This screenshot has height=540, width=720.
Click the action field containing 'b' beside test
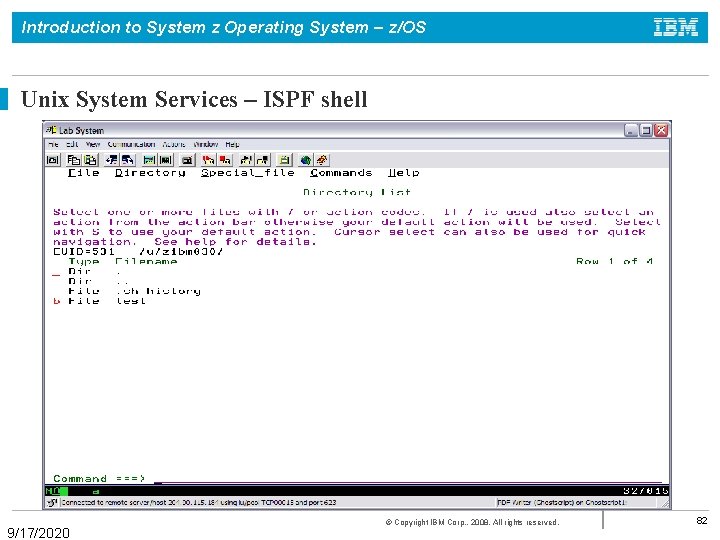[x=56, y=301]
